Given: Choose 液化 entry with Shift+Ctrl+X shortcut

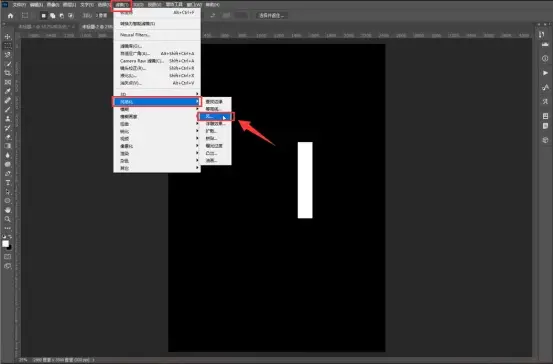Looking at the screenshot, I should [x=157, y=76].
